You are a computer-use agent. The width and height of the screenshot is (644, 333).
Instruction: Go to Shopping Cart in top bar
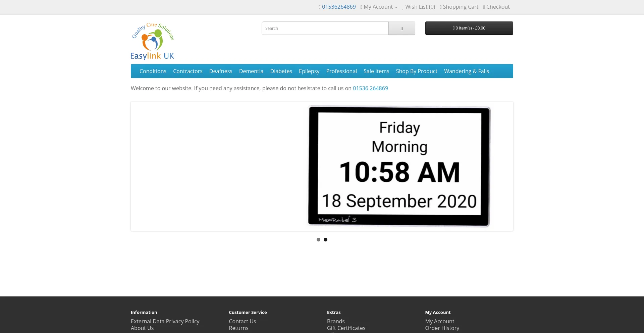[460, 7]
